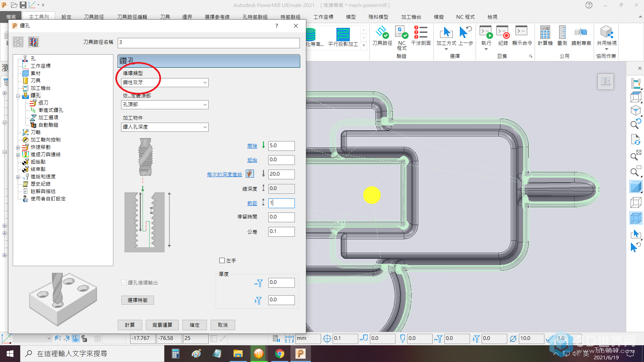Click the 公差 value field
Viewport: 644px width, 362px height.
pyautogui.click(x=281, y=232)
